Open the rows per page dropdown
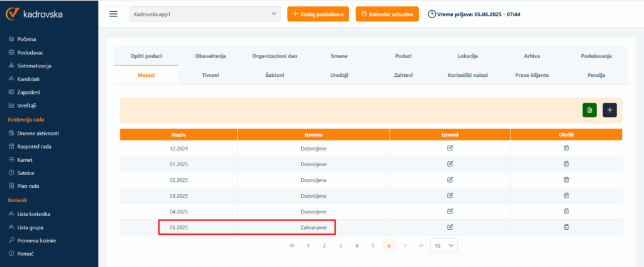Viewport: 644px width, 267px height. pyautogui.click(x=444, y=246)
